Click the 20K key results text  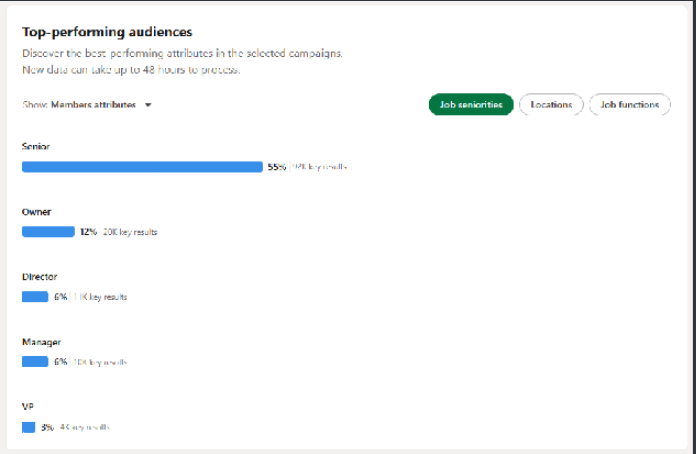pos(130,232)
